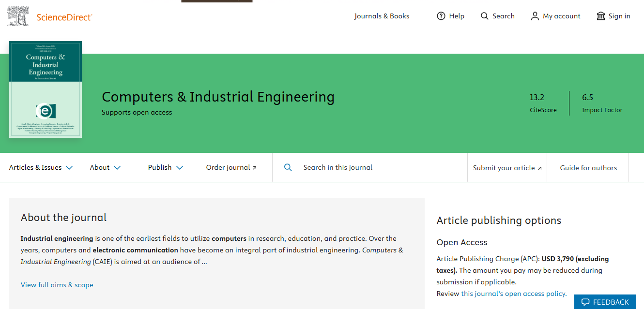Open Journals & Books page
This screenshot has height=309, width=644.
click(382, 16)
